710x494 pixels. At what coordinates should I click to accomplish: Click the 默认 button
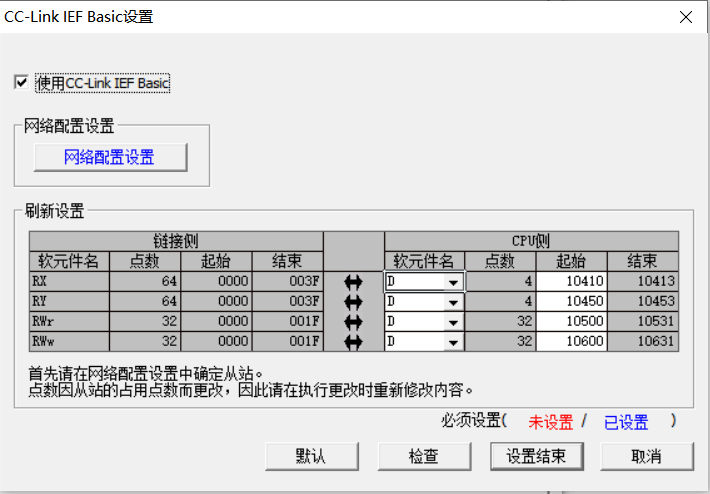click(x=312, y=456)
